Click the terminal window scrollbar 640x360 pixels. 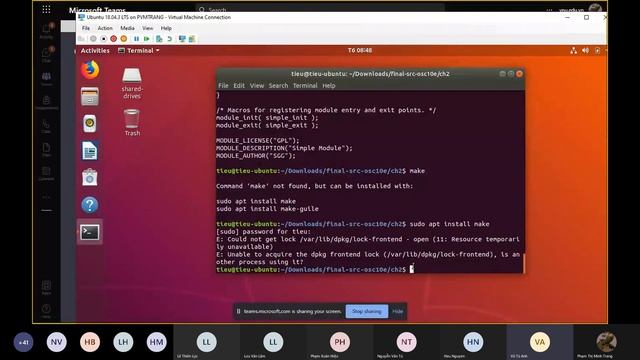coord(523,263)
